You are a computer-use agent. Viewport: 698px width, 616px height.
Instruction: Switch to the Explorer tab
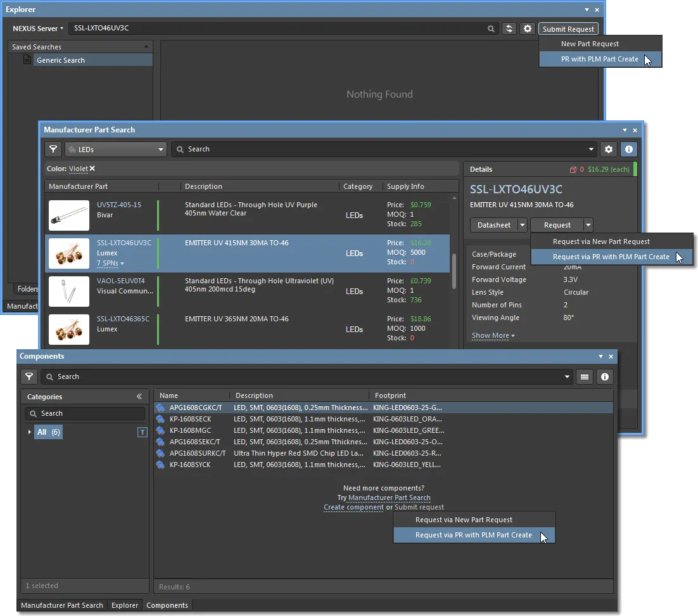coord(125,605)
